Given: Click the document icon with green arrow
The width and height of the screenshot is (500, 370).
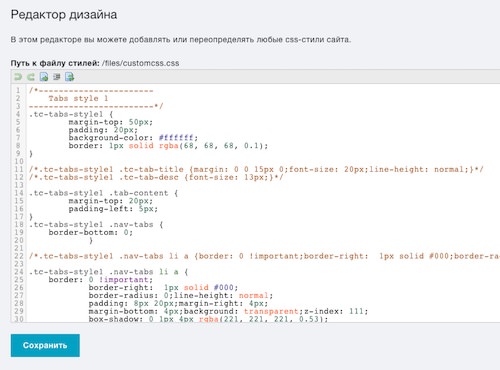Looking at the screenshot, I should click(x=69, y=77).
